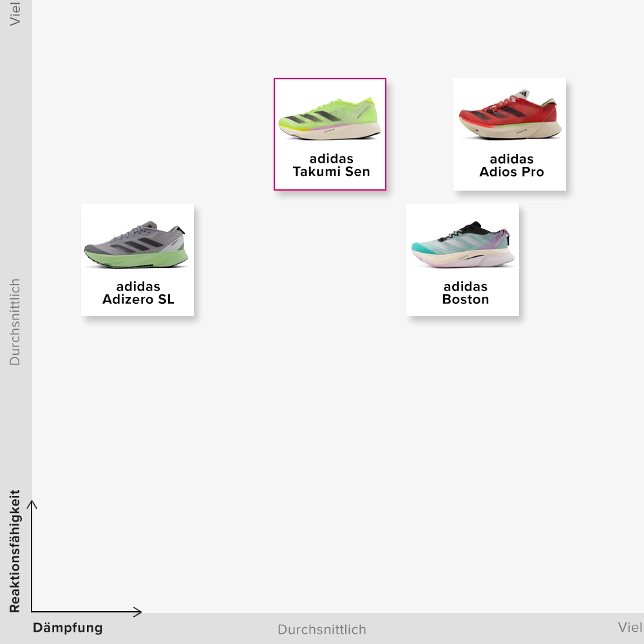Click "adidas" brand text above Takumi Sen

[331, 158]
